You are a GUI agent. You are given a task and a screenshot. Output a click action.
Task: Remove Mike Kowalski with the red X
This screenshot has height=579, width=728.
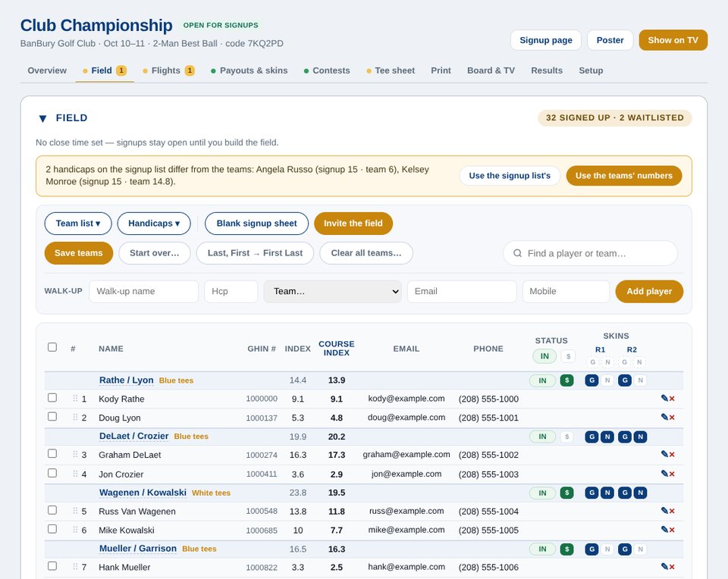click(x=672, y=530)
